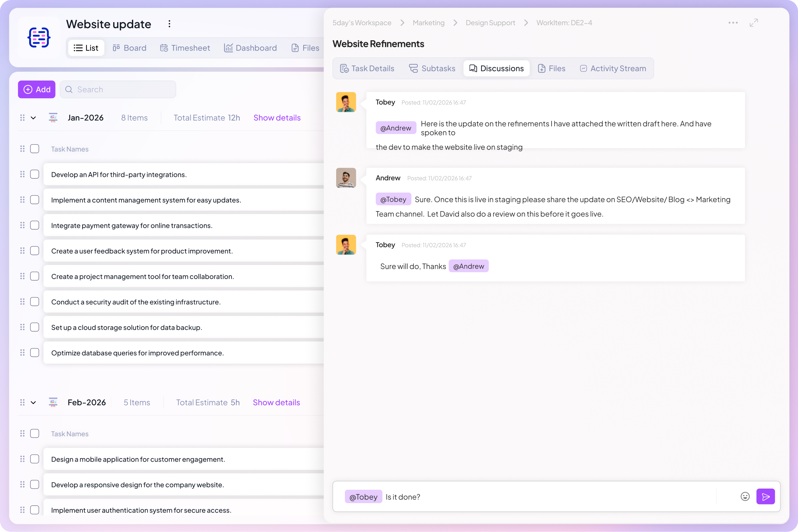Click the Search field
Screen dimensions: 798x532
(x=118, y=89)
